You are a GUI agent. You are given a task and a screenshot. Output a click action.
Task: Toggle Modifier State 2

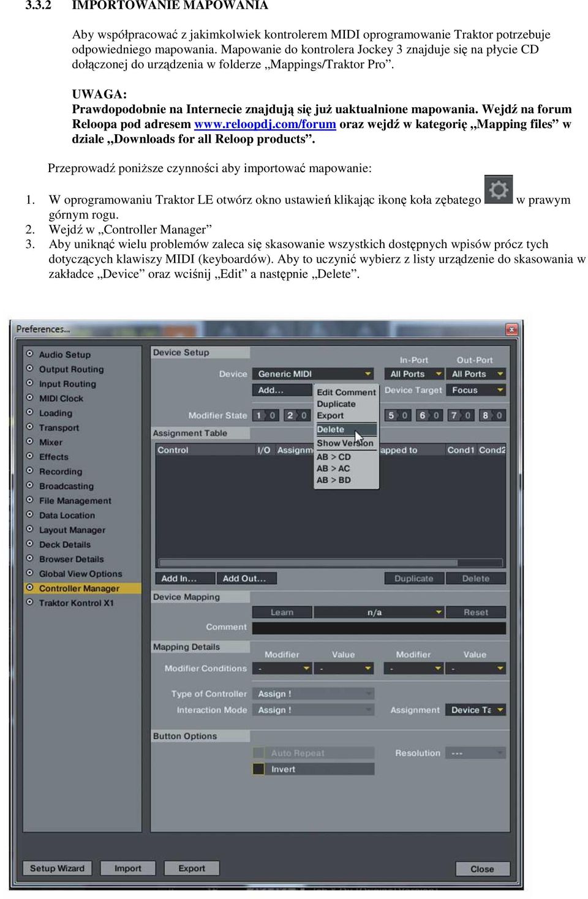point(296,415)
